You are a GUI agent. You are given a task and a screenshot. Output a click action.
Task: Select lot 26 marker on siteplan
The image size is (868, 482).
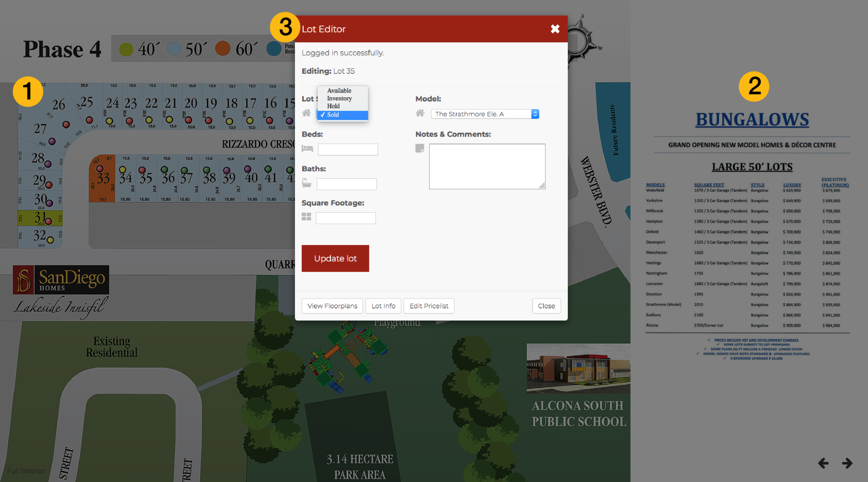point(66,124)
